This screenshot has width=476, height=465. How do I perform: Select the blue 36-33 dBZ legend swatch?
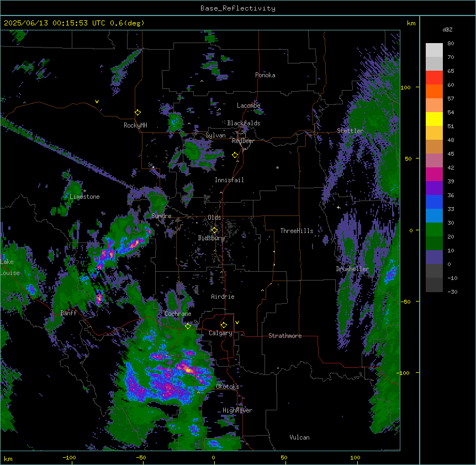click(434, 202)
